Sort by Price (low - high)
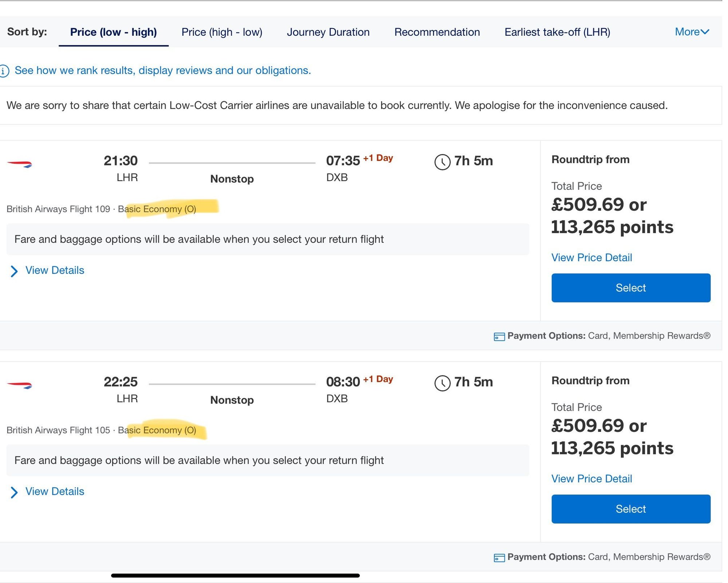The height and width of the screenshot is (583, 728). click(x=113, y=32)
